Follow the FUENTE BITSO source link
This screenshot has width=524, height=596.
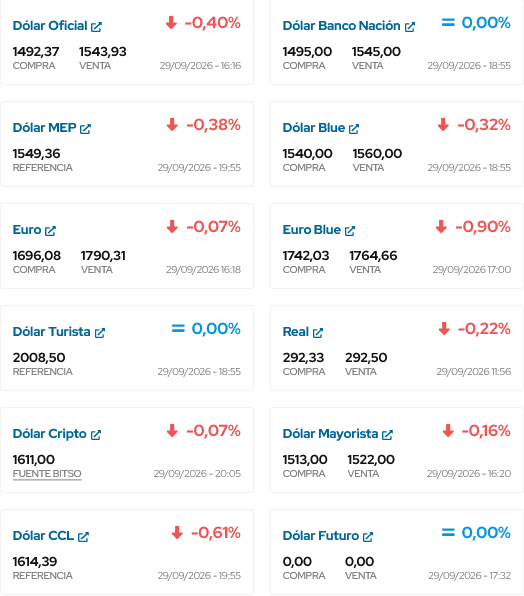click(47, 474)
